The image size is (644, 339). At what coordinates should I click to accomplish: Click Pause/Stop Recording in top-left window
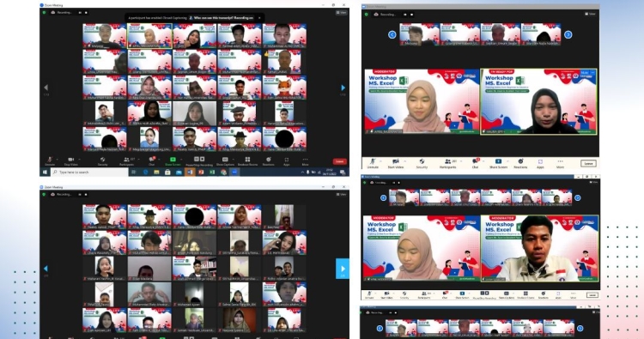point(199,160)
